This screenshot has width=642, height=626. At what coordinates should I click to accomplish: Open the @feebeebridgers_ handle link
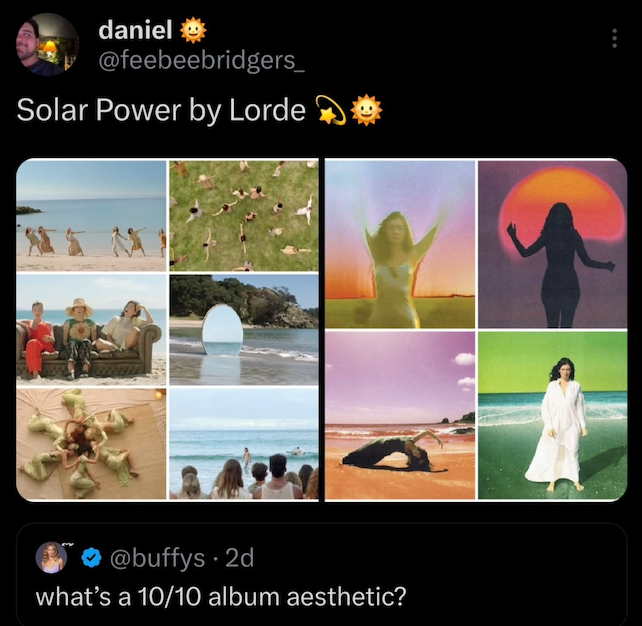[x=201, y=61]
